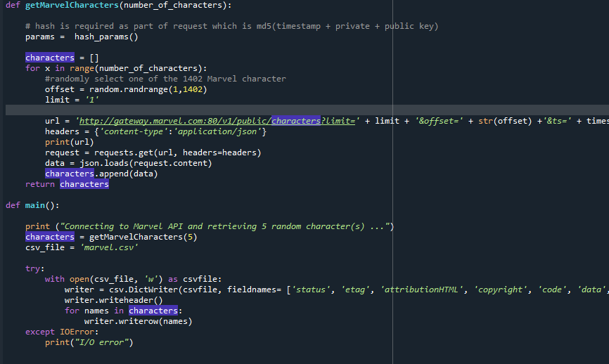609x364 pixels.
Task: Click the hash comment mentioning md5 timestamp
Action: (x=232, y=26)
